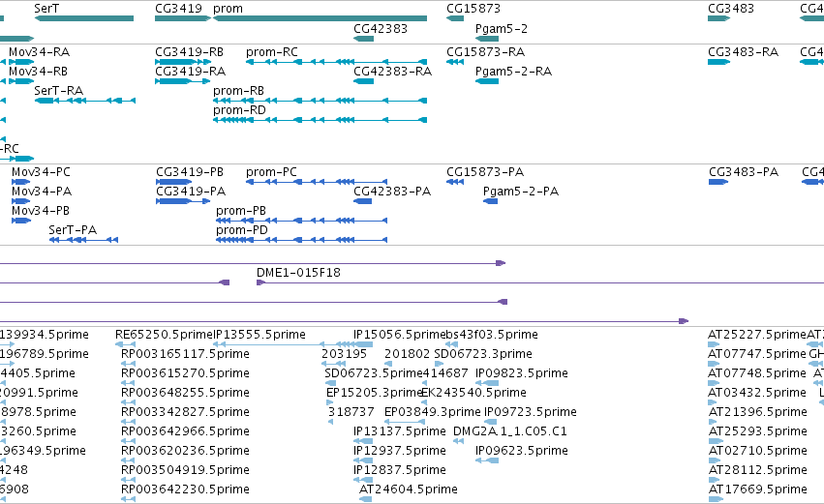Screen dimensions: 824x504
Task: Select the SerT gene bar
Action: click(84, 18)
